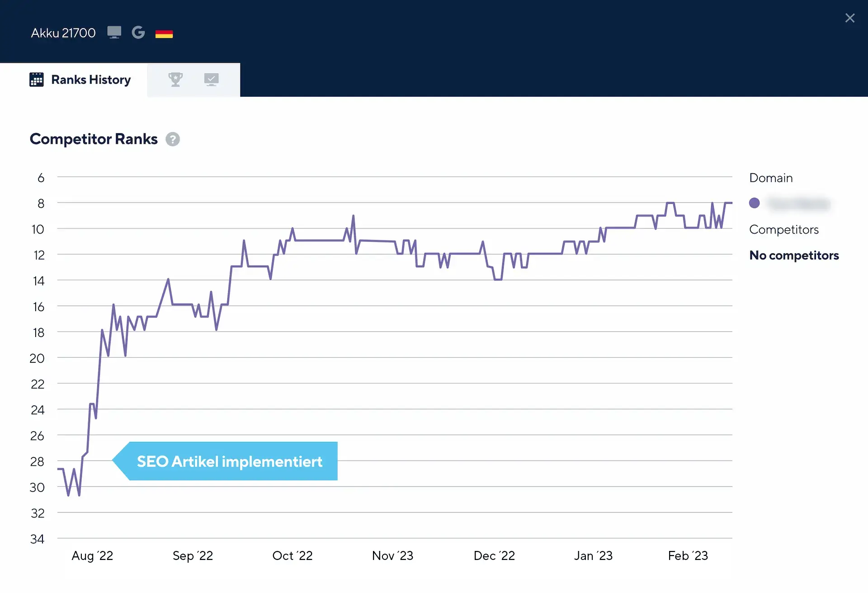
Task: Click rank 20 on the y-axis
Action: tap(37, 359)
